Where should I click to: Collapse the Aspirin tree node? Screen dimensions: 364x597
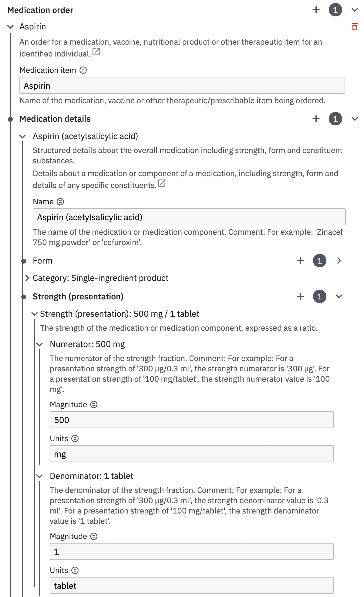(x=10, y=27)
